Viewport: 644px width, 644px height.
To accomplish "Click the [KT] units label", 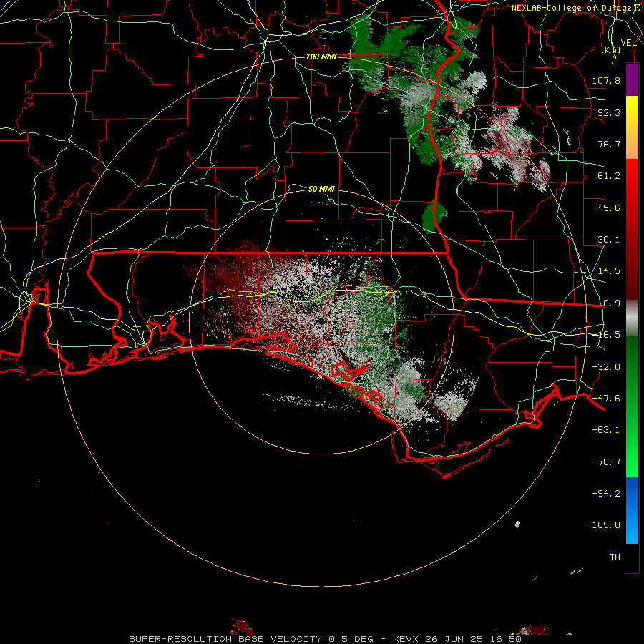I will tap(611, 49).
